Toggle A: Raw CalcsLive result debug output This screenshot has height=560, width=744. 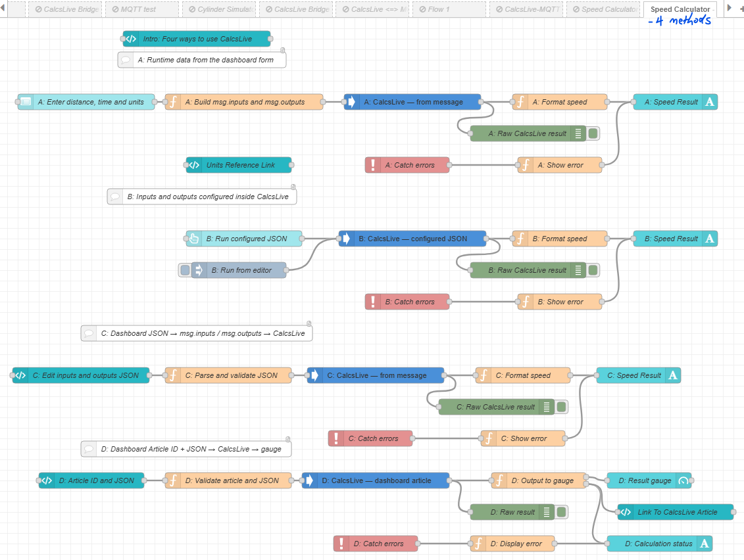[x=593, y=133]
